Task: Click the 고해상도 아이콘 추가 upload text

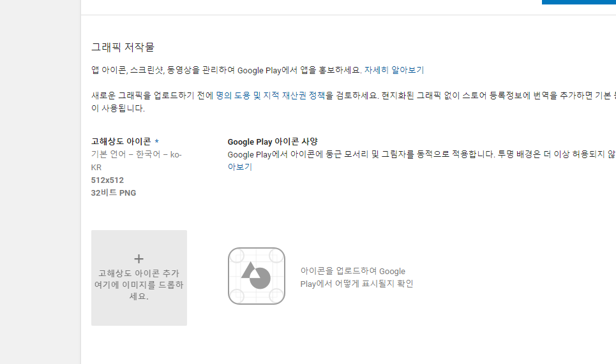Action: point(139,273)
